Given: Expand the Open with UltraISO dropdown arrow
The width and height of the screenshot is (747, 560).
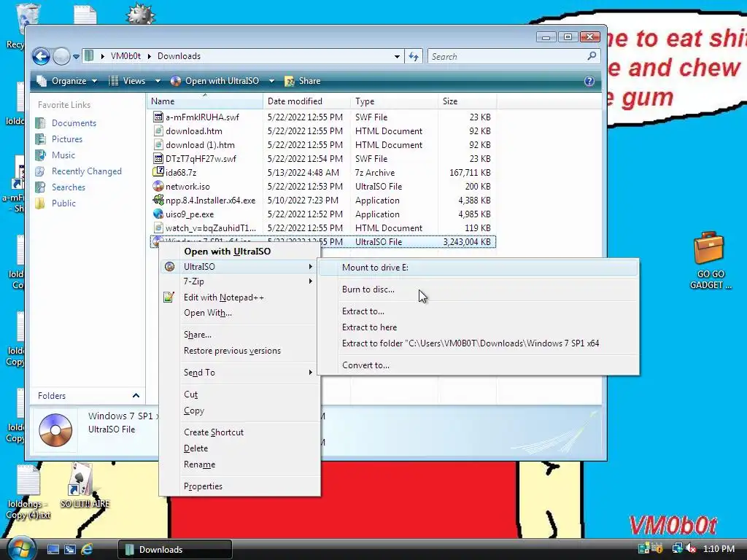Looking at the screenshot, I should [x=271, y=81].
